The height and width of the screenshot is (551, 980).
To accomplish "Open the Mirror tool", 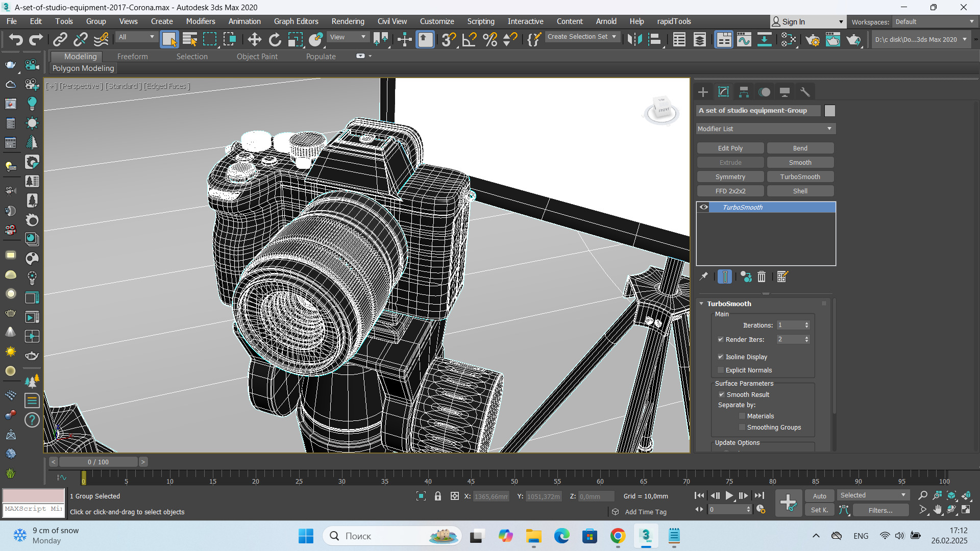I will 634,39.
